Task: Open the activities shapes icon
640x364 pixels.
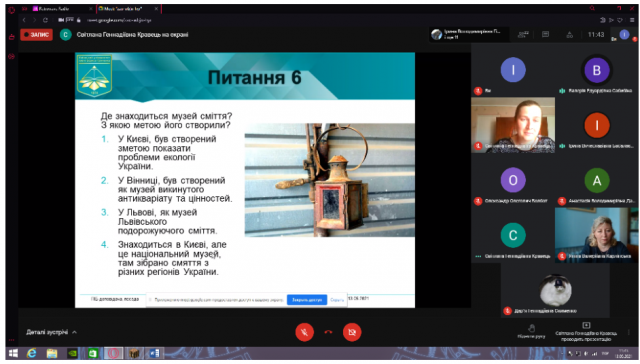Action: click(569, 35)
